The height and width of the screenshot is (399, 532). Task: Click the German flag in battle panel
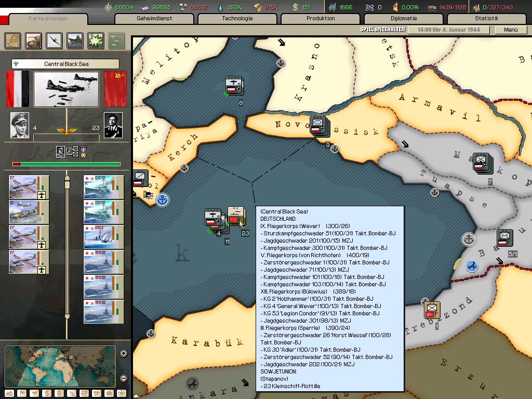(18, 89)
